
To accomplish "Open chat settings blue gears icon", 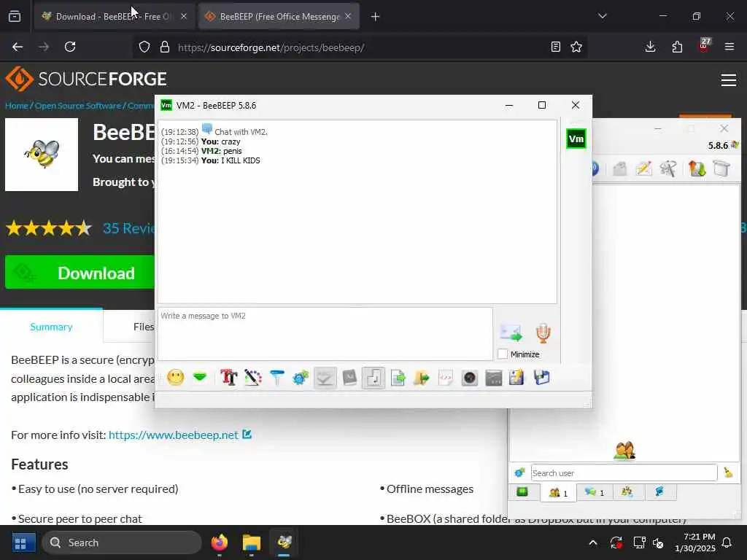I will click(x=301, y=378).
